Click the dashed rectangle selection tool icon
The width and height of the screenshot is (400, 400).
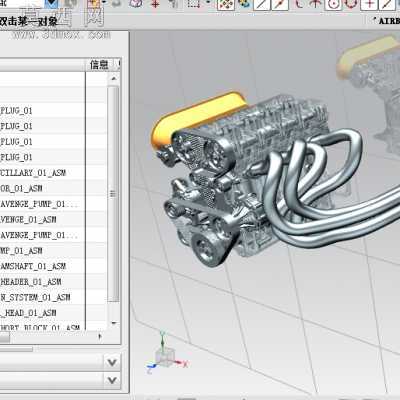[194, 3]
